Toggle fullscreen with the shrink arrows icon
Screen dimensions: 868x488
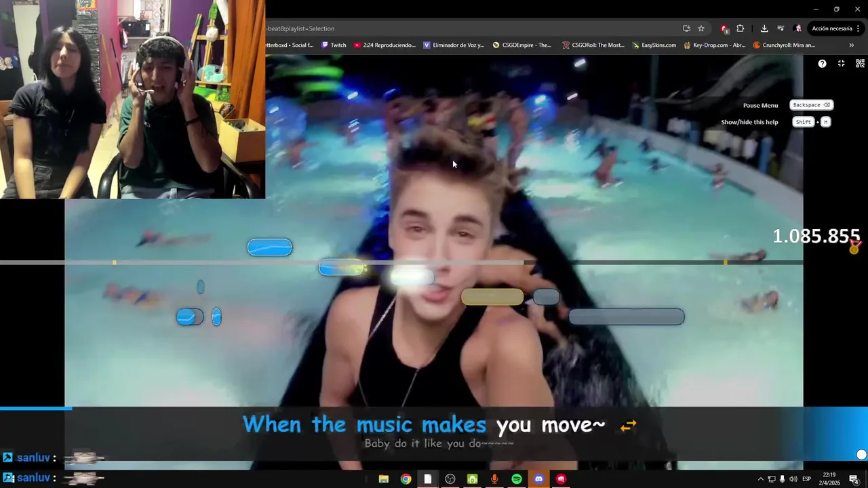point(841,64)
